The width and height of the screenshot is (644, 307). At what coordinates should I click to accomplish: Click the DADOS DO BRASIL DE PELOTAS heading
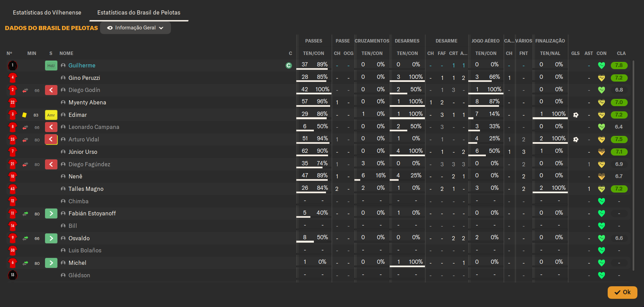(x=52, y=28)
